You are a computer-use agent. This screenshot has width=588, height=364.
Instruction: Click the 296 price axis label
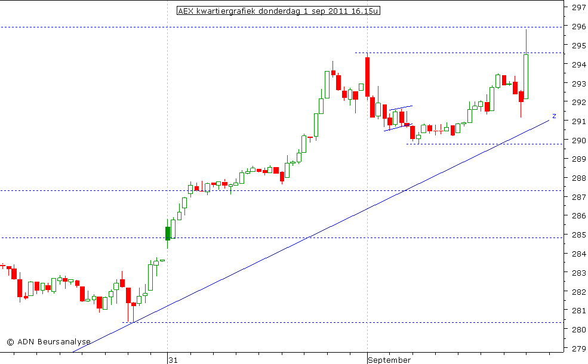point(578,27)
